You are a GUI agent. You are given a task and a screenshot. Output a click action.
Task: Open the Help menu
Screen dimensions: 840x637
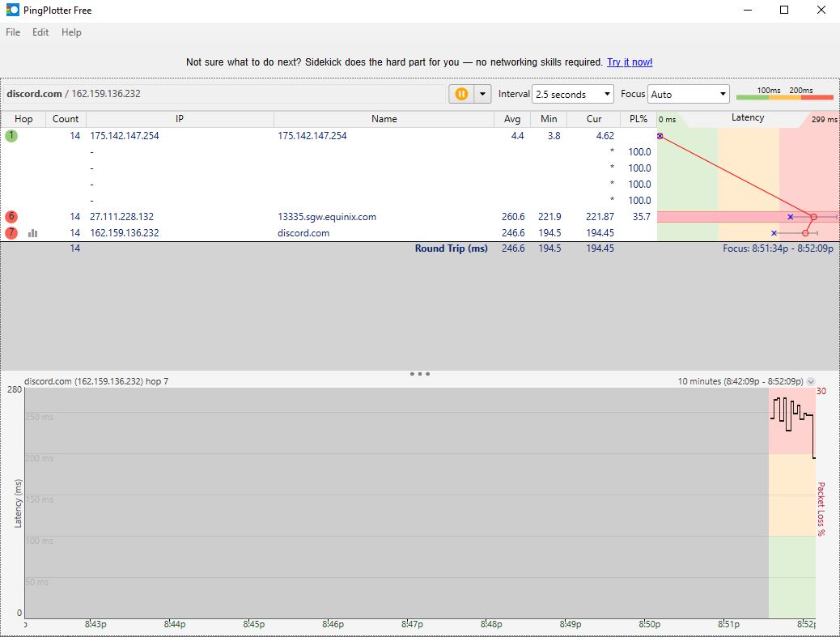[71, 32]
